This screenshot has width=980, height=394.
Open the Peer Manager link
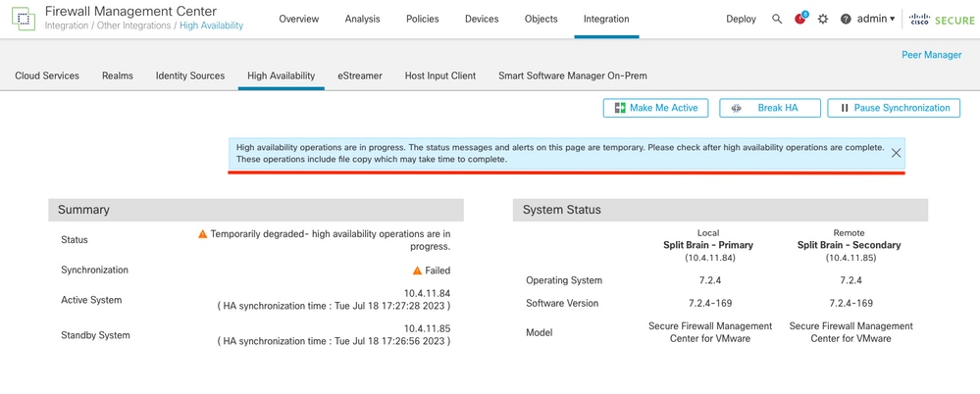[931, 55]
